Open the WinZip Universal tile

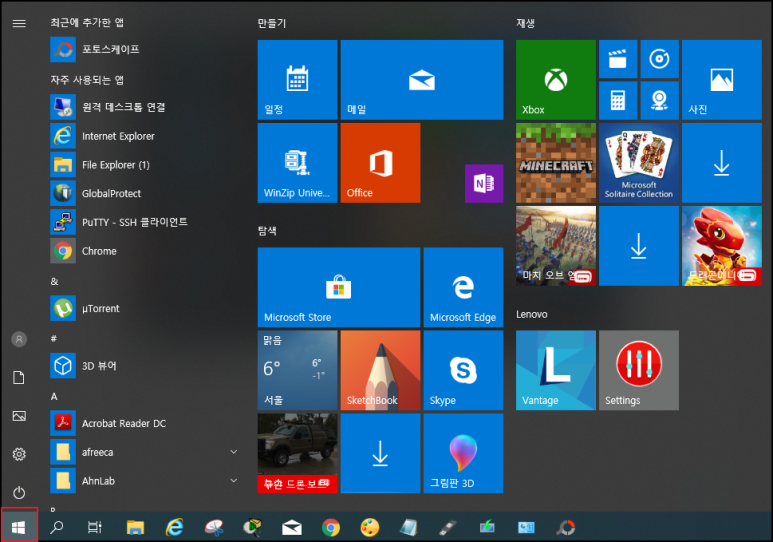[297, 163]
